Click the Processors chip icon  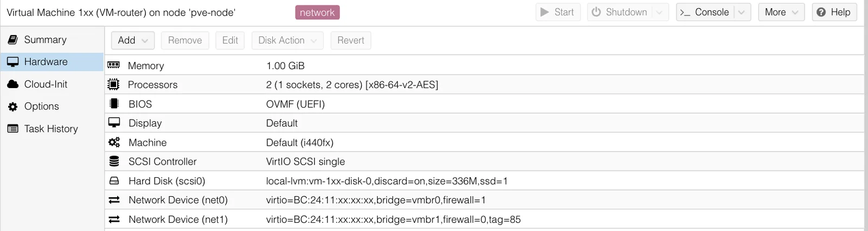pyautogui.click(x=113, y=84)
